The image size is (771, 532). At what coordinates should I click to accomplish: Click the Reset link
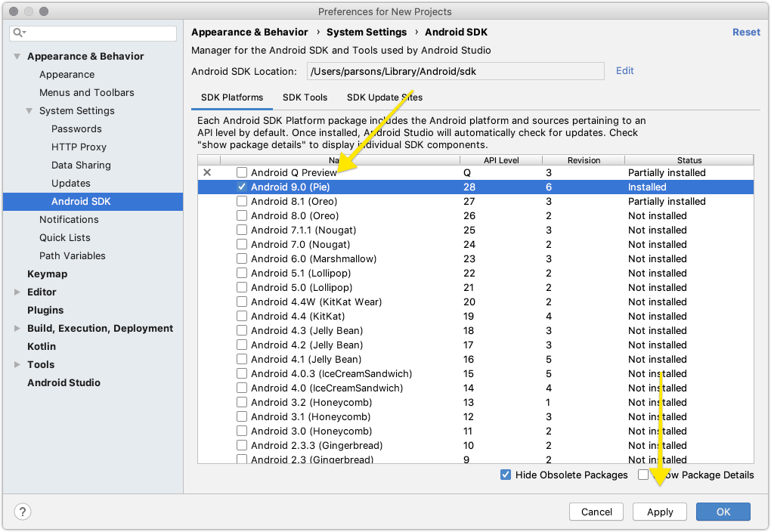pos(746,32)
